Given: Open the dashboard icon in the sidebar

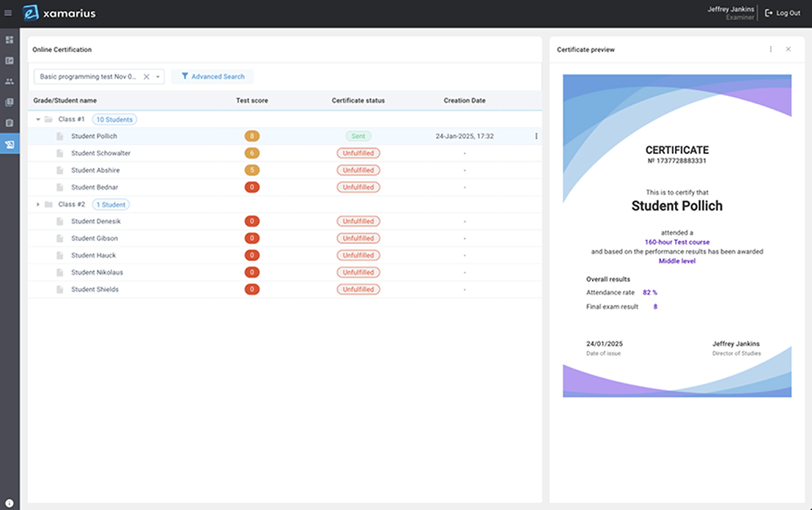Looking at the screenshot, I should pos(10,40).
